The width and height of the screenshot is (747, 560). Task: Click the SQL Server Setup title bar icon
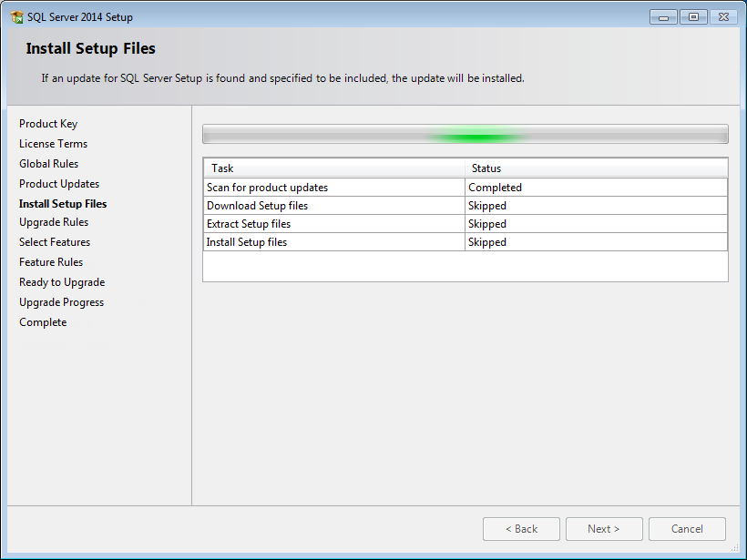(x=16, y=17)
